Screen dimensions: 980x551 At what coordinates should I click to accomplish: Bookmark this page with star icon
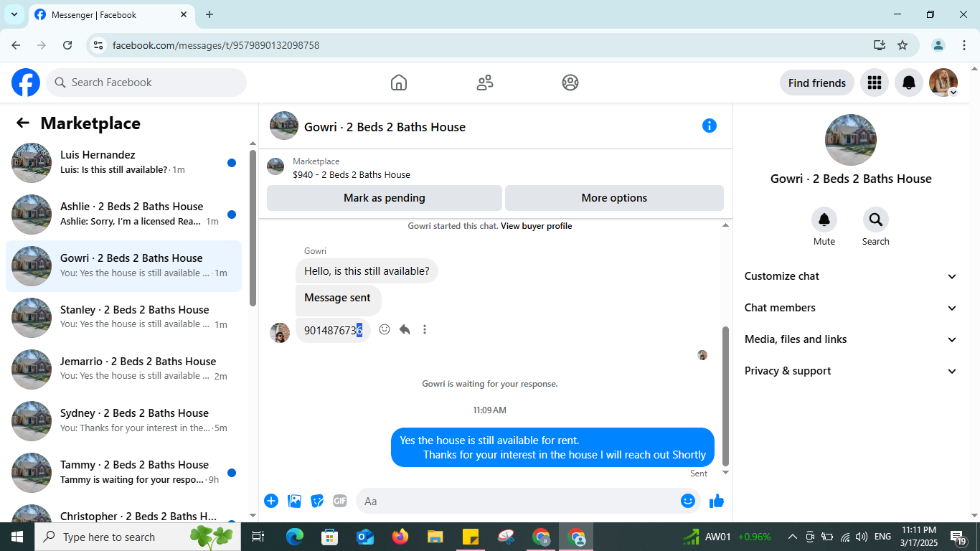[903, 45]
